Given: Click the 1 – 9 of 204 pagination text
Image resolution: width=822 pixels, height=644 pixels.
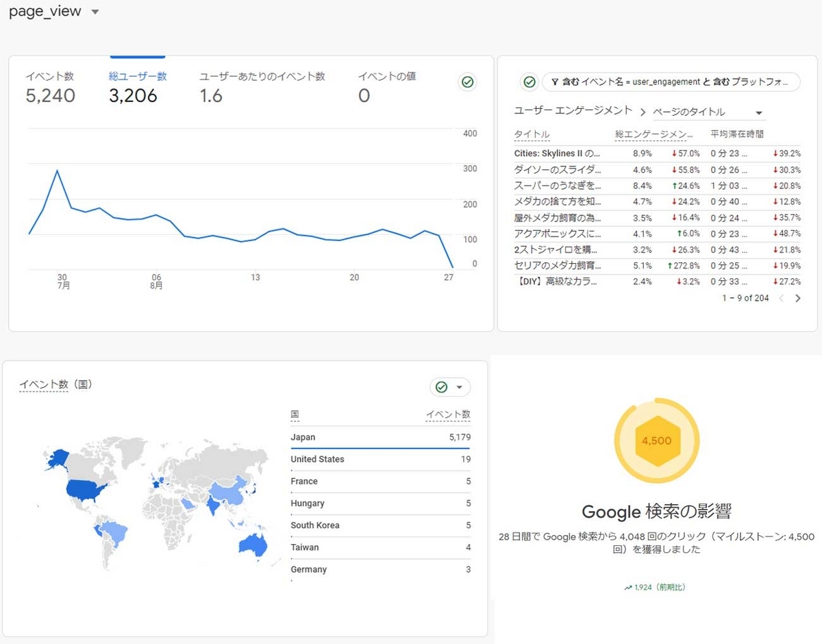Looking at the screenshot, I should click(745, 298).
